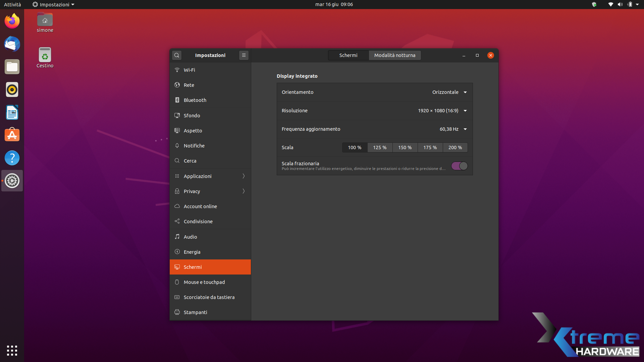Open the Impostazioni app menu in top bar
The width and height of the screenshot is (644, 362).
54,4
